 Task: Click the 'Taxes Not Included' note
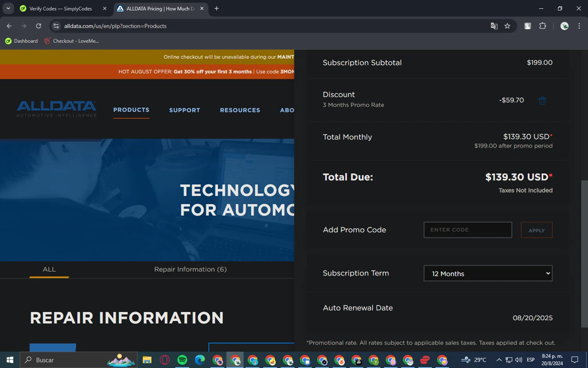(526, 190)
